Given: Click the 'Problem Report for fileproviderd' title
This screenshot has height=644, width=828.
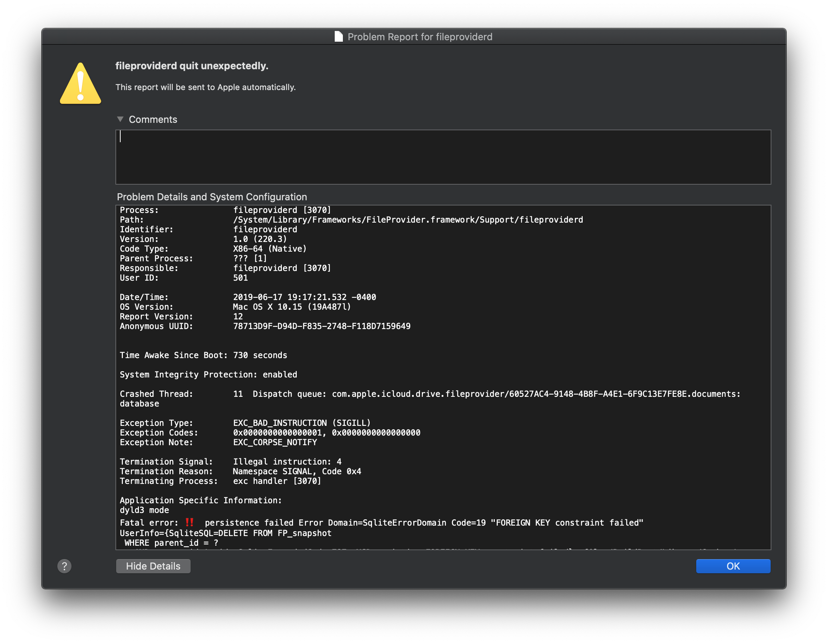Looking at the screenshot, I should tap(420, 37).
